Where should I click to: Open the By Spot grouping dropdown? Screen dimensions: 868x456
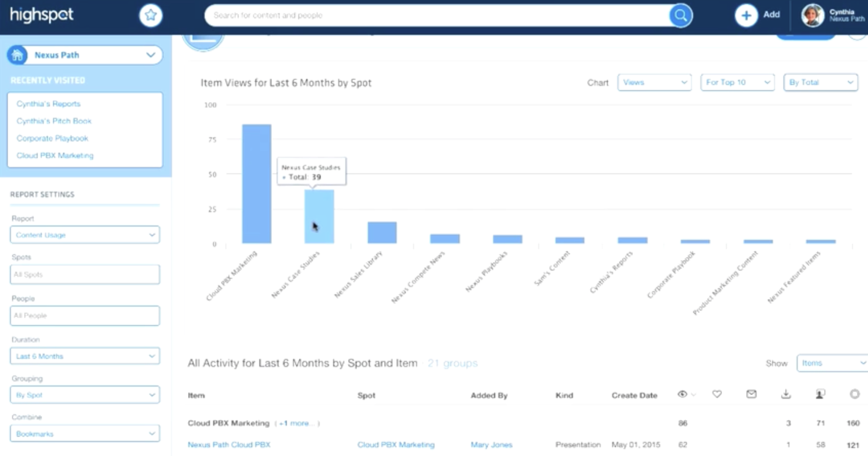[x=85, y=395]
